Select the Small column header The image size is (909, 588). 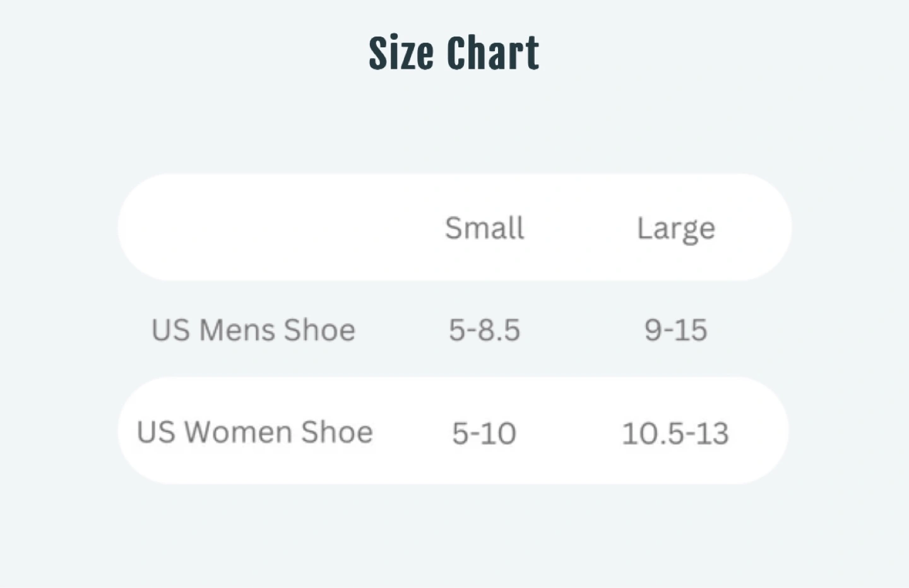(484, 228)
